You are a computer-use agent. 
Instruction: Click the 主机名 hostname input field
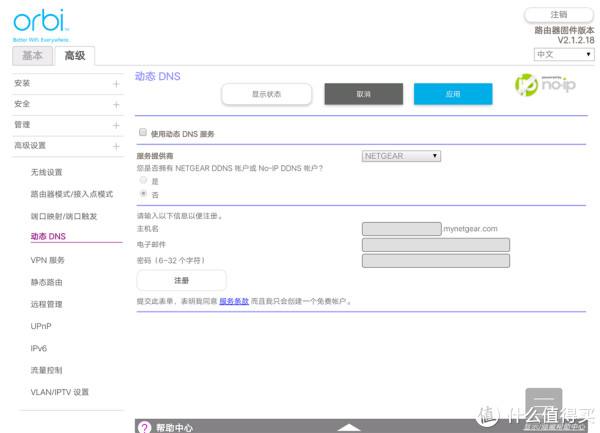400,229
